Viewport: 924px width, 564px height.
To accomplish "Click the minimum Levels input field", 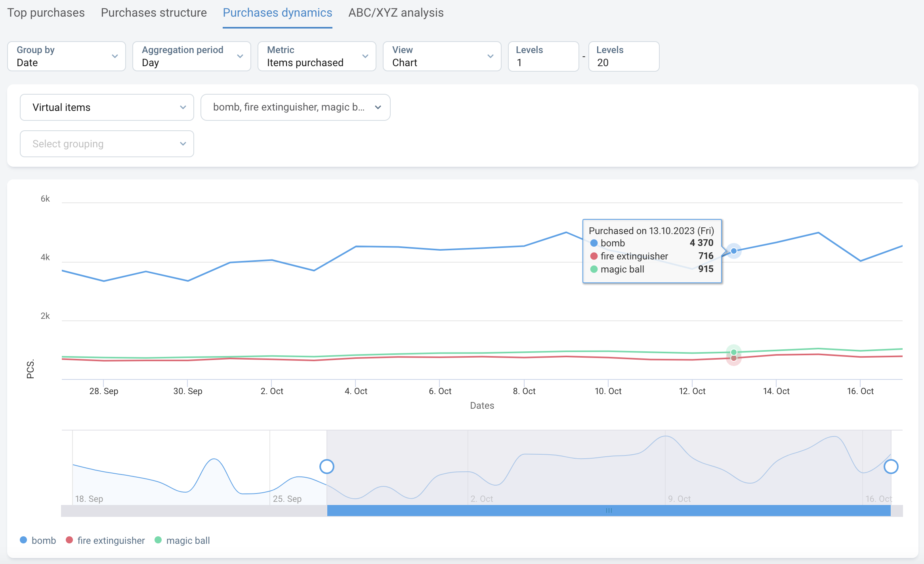I will (x=543, y=56).
